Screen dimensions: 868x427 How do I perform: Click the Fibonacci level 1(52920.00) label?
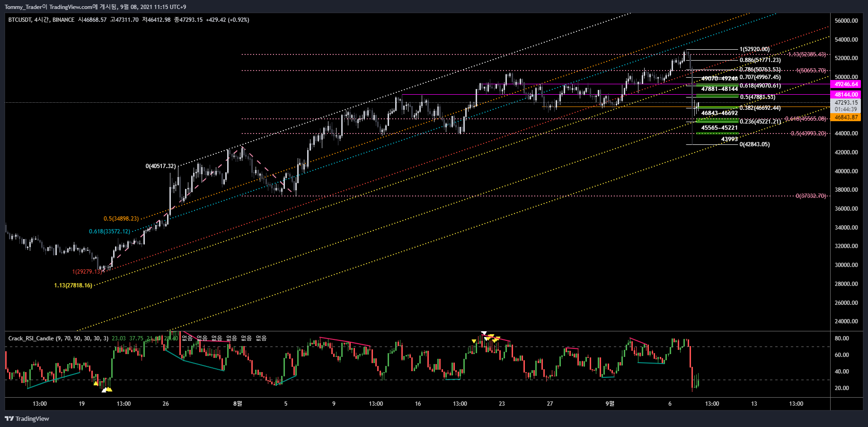pyautogui.click(x=754, y=49)
